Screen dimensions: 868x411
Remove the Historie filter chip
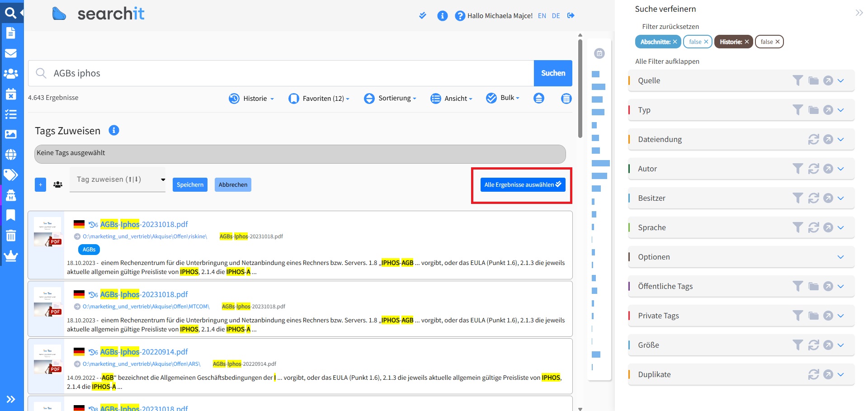tap(747, 42)
